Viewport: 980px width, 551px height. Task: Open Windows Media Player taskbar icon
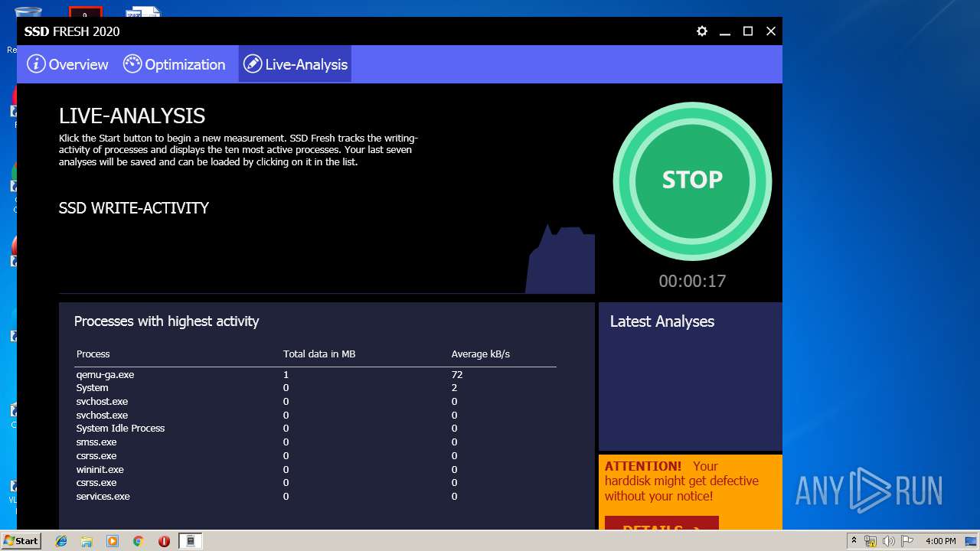point(113,541)
